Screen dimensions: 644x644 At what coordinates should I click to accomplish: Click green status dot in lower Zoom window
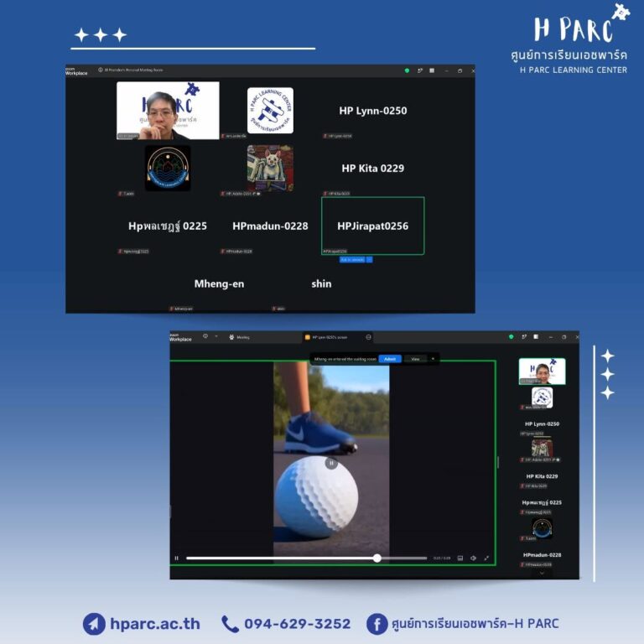click(511, 337)
